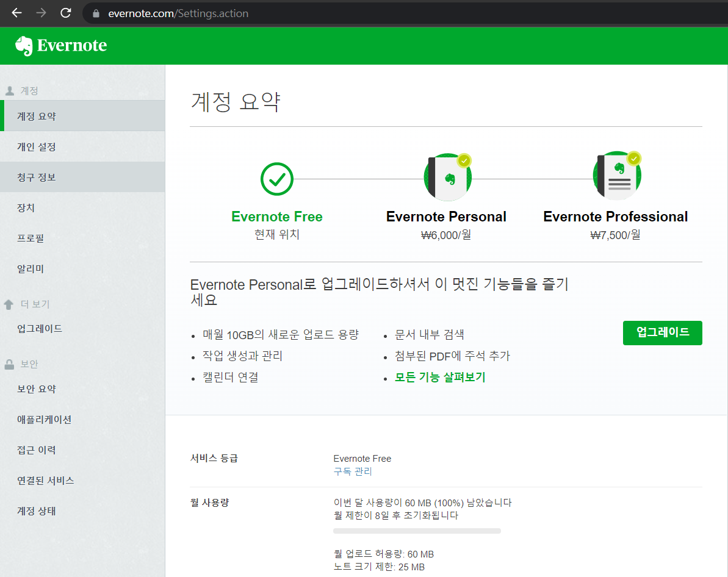Screen dimensions: 728x577
Task: Click the Evernote Personal plan title
Action: (446, 217)
